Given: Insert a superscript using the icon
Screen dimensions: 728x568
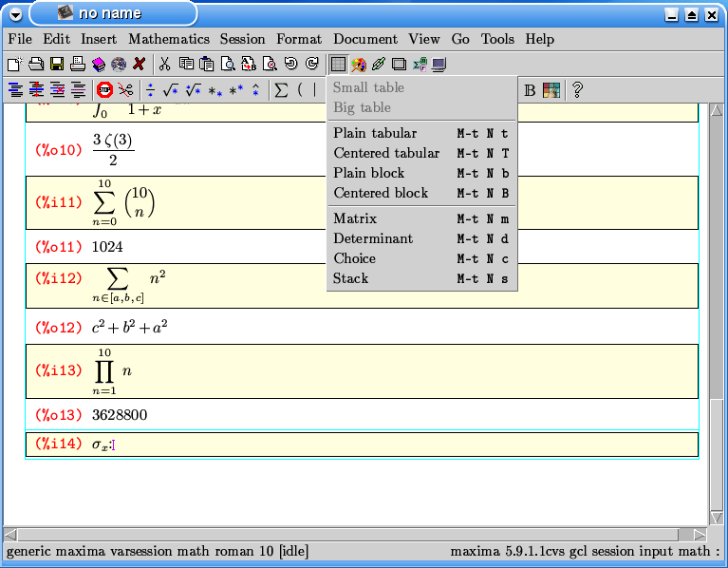Looking at the screenshot, I should (235, 89).
